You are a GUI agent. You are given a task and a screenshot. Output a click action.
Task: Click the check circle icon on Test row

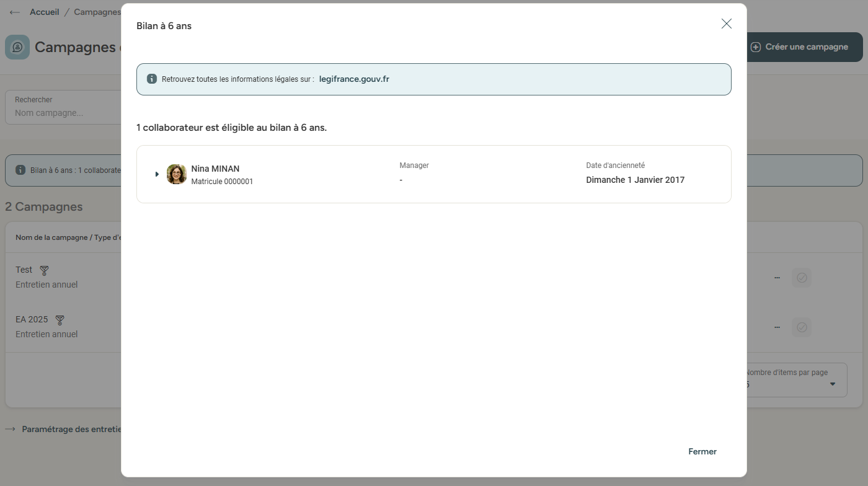[801, 278]
